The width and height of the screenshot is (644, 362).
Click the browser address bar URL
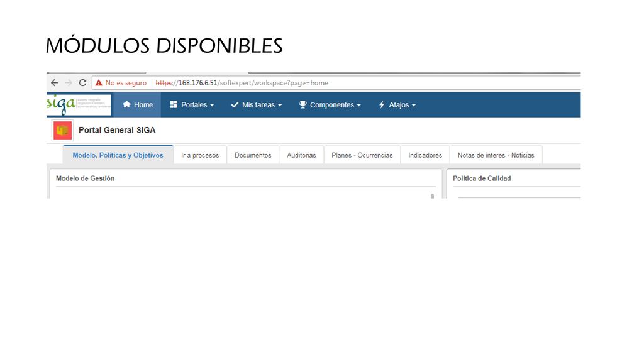coord(242,83)
